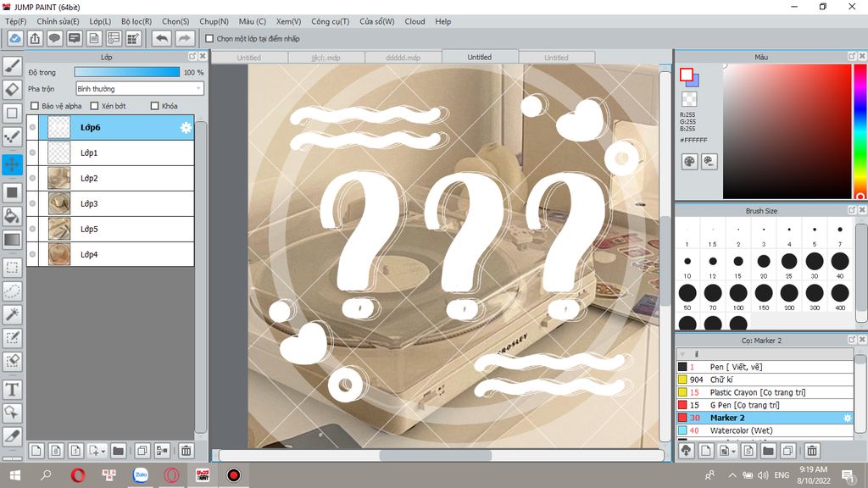Open Windows Start menu
868x488 pixels.
click(15, 475)
